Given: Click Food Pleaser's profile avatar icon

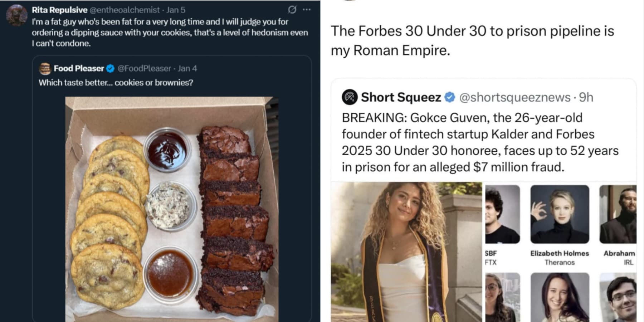Looking at the screenshot, I should 45,68.
